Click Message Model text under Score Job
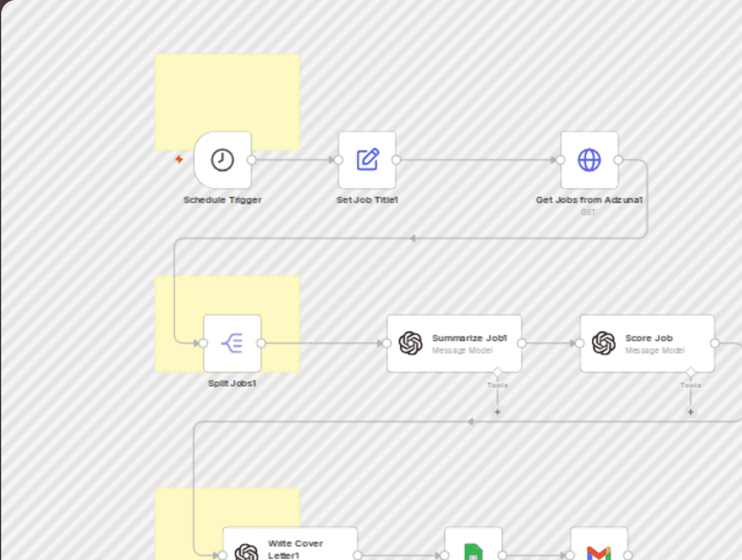The width and height of the screenshot is (742, 560). tap(655, 350)
